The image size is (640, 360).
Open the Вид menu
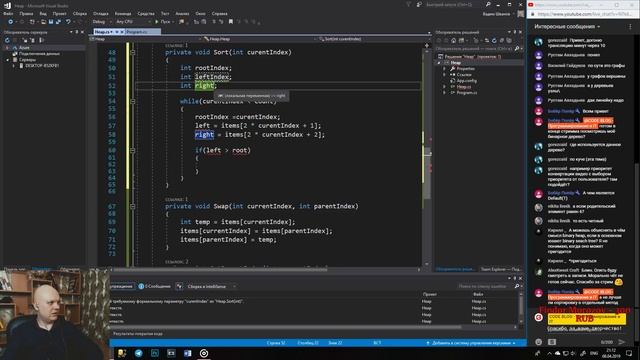click(x=43, y=13)
